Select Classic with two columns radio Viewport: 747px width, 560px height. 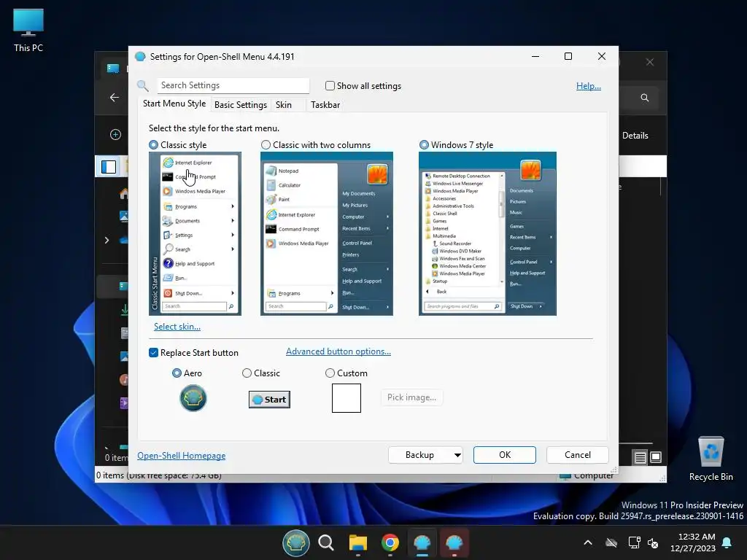coord(266,145)
